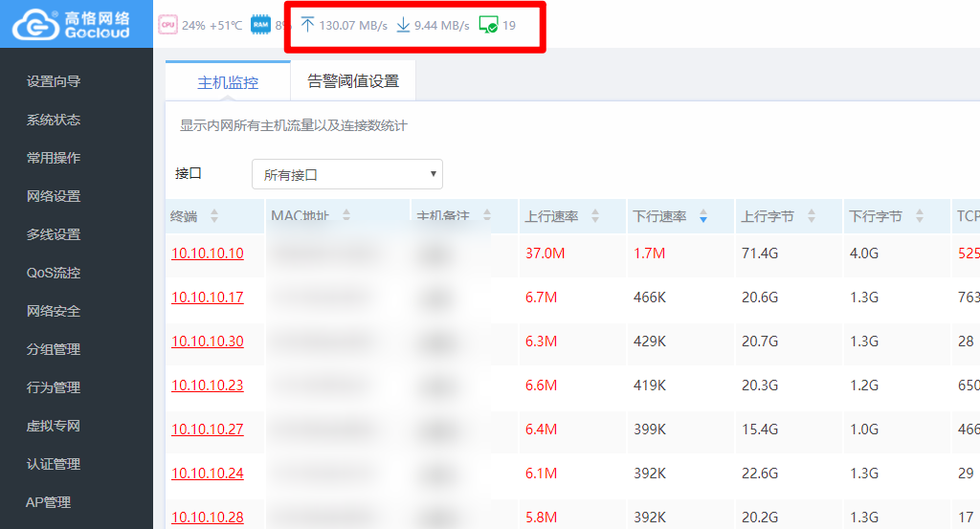980x529 pixels.
Task: Open 虚拟专网 in the sidebar
Action: [x=54, y=426]
